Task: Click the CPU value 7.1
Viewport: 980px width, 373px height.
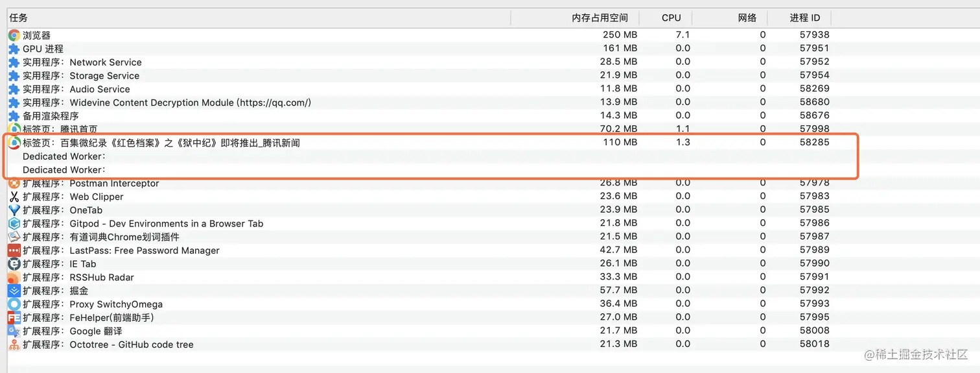Action: click(683, 34)
